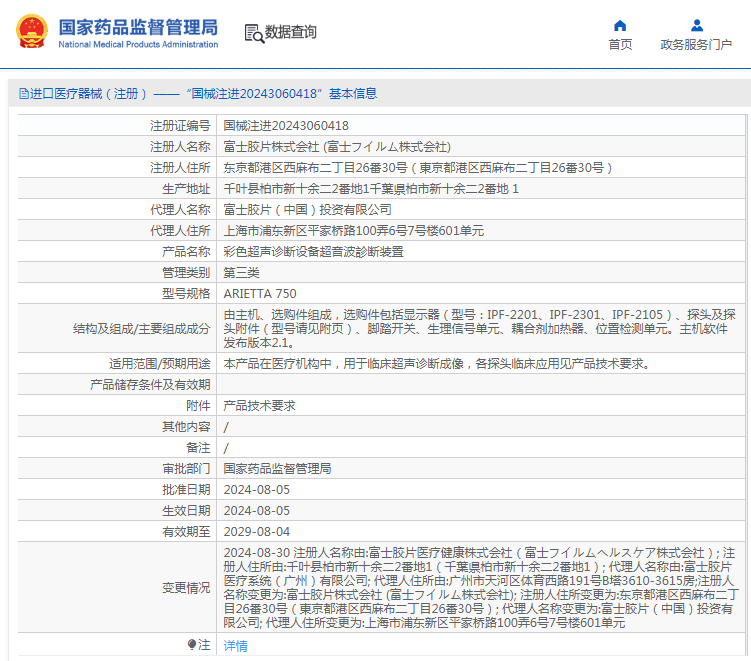Click 国家药品监督管理局 site title
This screenshot has width=751, height=661.
coord(138,27)
